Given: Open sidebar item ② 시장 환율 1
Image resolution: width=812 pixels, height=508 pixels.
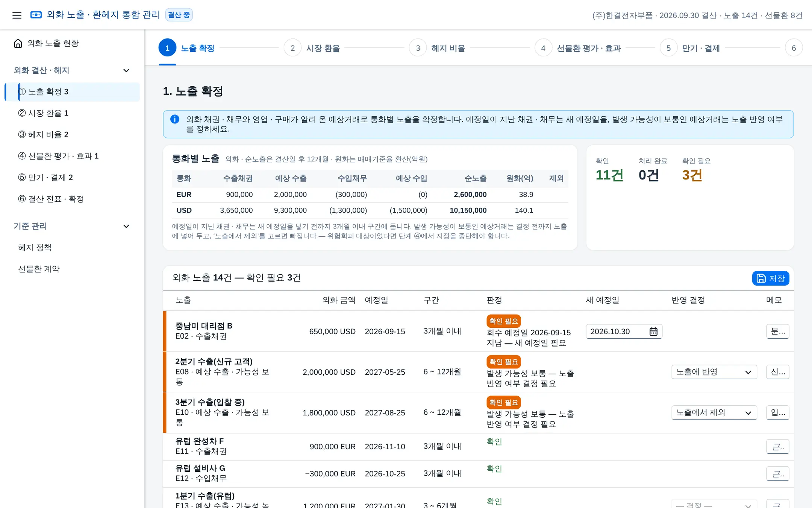Looking at the screenshot, I should [x=72, y=113].
